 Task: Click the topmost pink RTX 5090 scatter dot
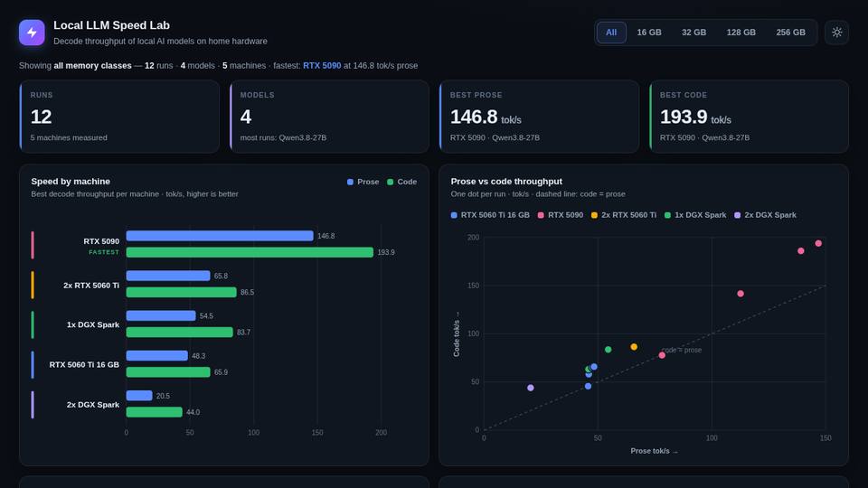coord(818,243)
